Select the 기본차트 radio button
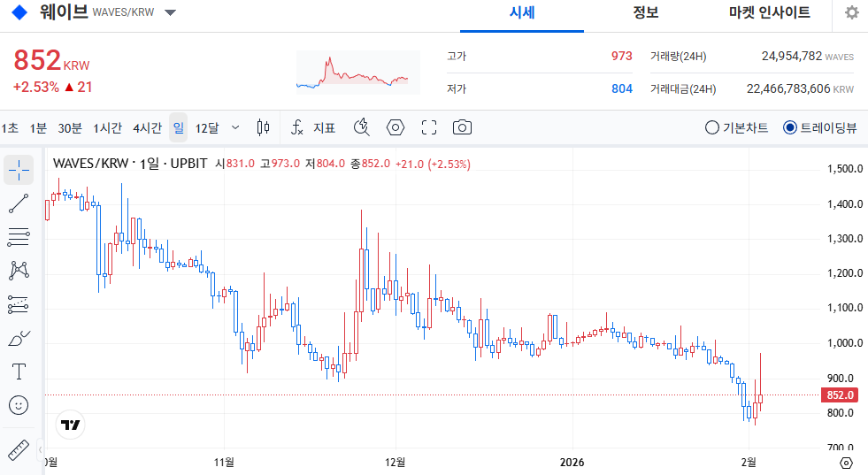Screen dimensions: 868x475 [x=712, y=127]
